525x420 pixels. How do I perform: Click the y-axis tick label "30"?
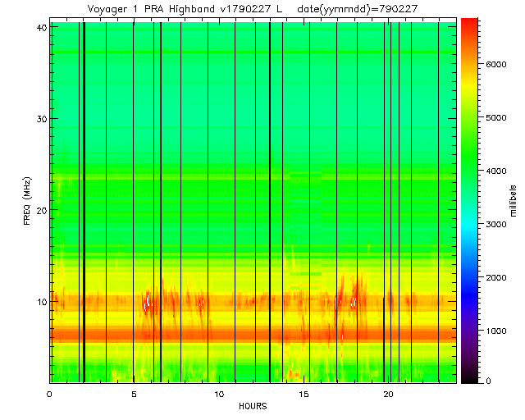pyautogui.click(x=42, y=119)
